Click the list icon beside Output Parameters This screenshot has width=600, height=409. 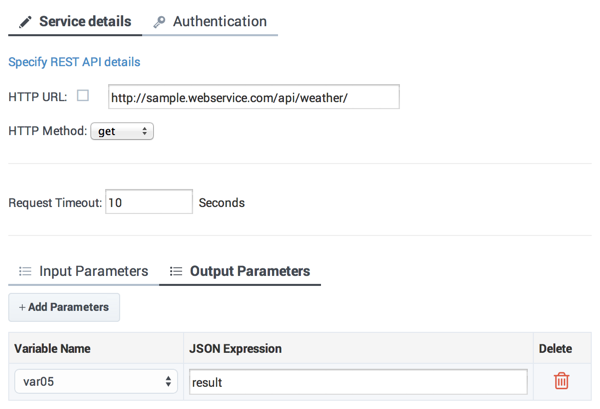(x=176, y=271)
